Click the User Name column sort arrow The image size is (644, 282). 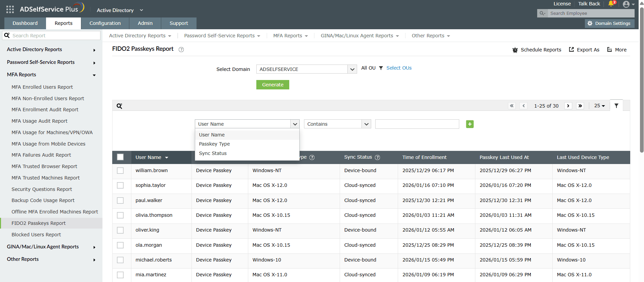coord(167,158)
